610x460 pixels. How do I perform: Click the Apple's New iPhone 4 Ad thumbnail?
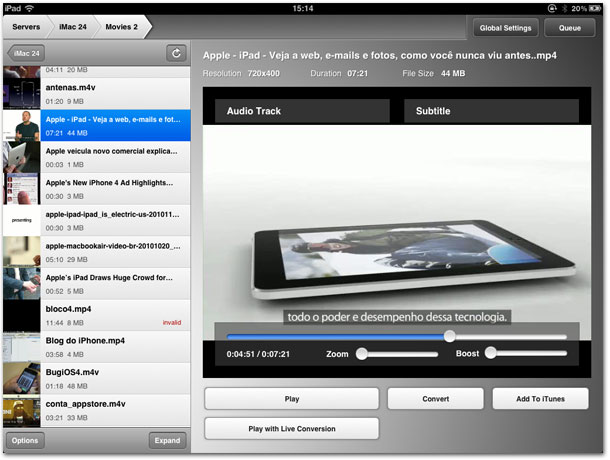22,189
